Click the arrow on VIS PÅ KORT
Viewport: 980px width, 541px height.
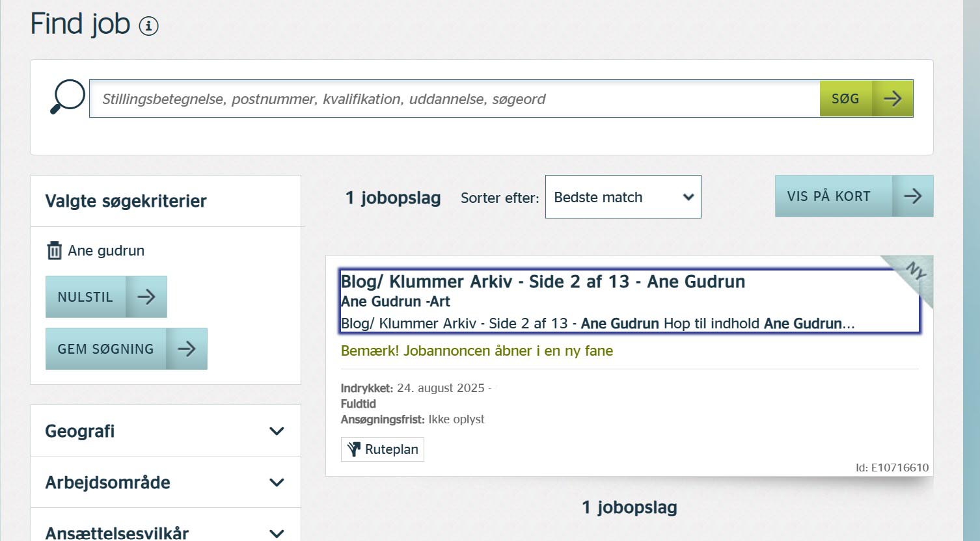912,196
